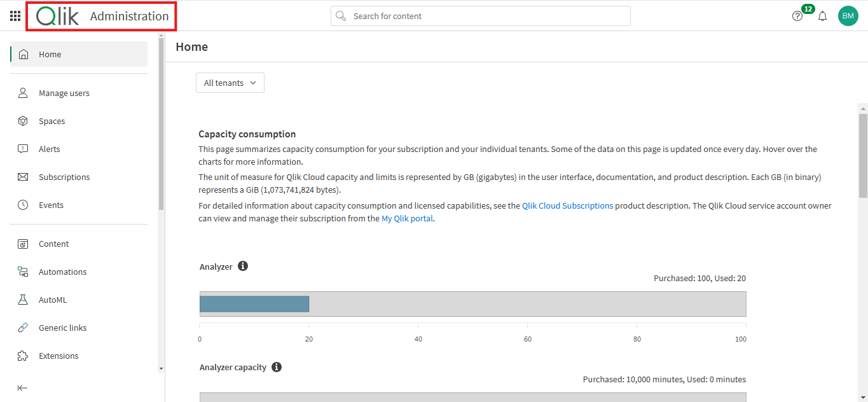The width and height of the screenshot is (868, 402).
Task: Show the Analyzer info tooltip
Action: coord(242,266)
